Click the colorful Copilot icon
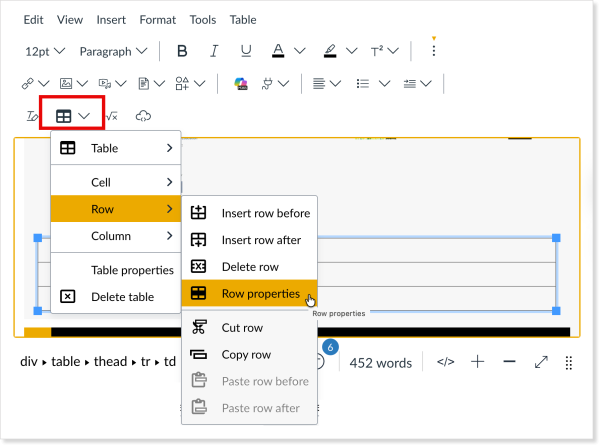 tap(241, 83)
